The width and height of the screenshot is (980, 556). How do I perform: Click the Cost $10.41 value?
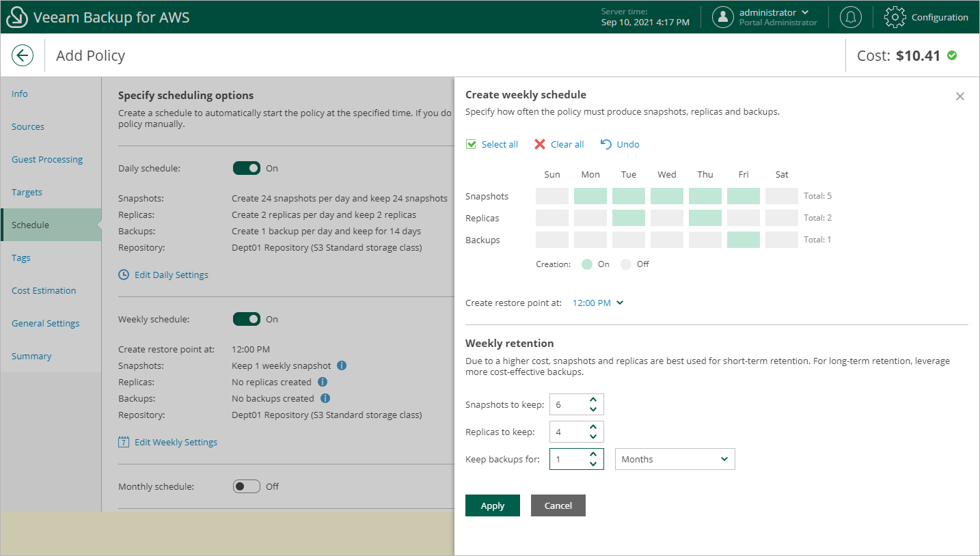[x=918, y=55]
